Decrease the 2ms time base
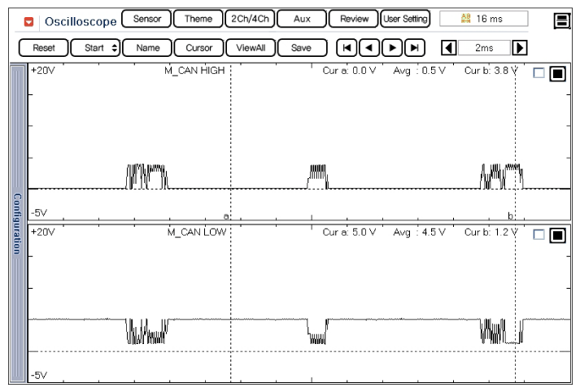The height and width of the screenshot is (392, 580). [447, 48]
